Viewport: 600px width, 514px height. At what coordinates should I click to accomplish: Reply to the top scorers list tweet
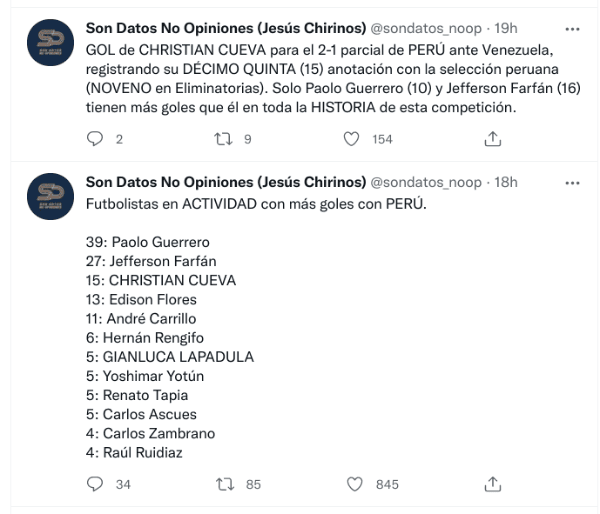(96, 485)
